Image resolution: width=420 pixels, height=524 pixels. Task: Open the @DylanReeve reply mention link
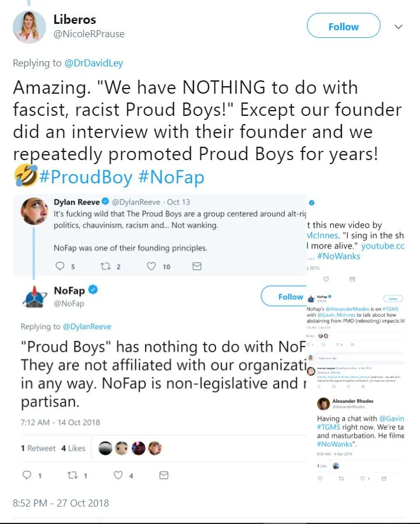87,327
